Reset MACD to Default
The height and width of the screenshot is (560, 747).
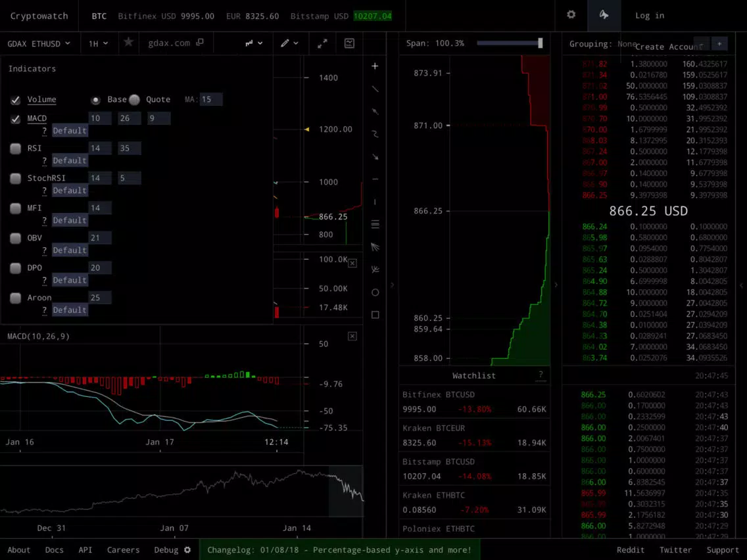click(70, 131)
